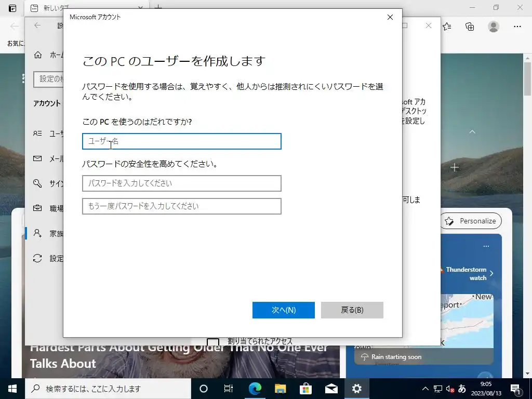Click the Personalize button on Edge page
Viewport: 532px width, 399px height.
coord(472,221)
